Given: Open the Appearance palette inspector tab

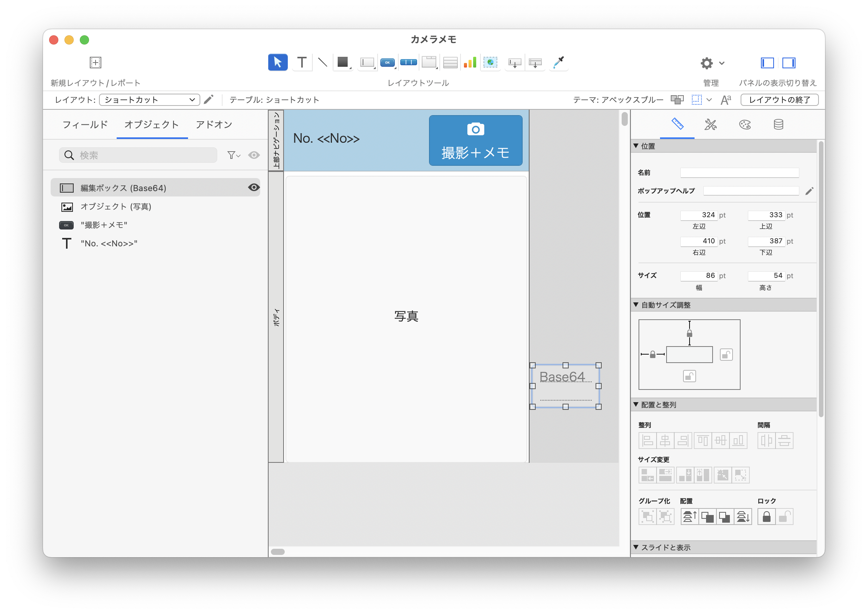Looking at the screenshot, I should click(745, 124).
